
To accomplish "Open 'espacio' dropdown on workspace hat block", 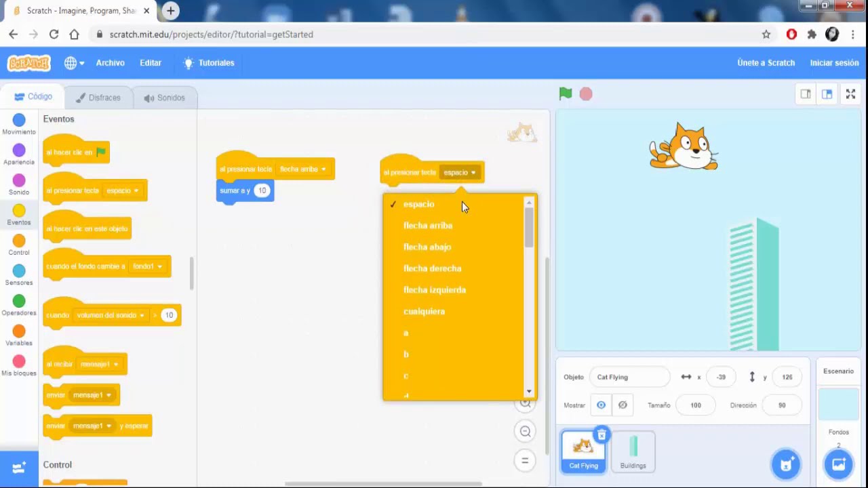I will (460, 173).
